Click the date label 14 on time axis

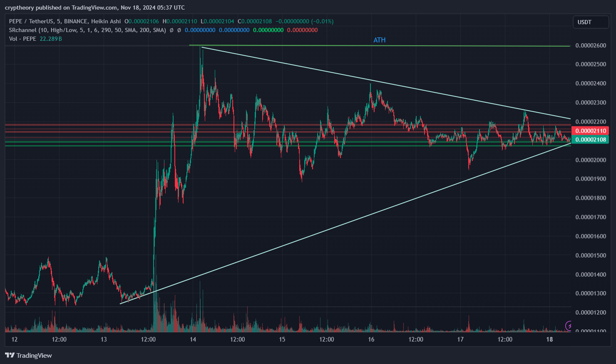[193, 339]
